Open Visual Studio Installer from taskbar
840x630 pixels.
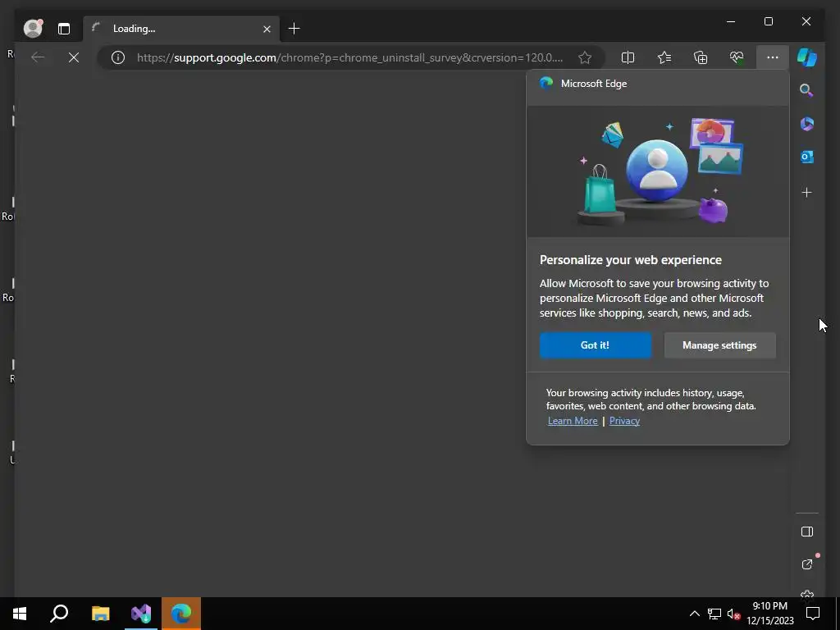click(141, 614)
